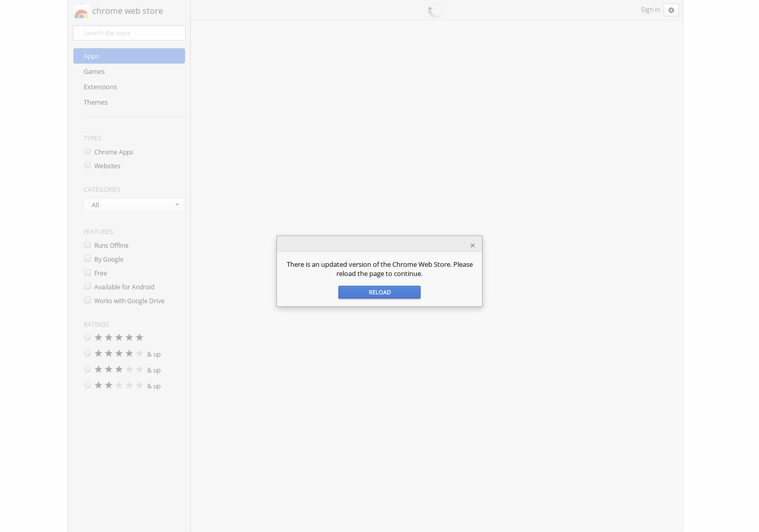This screenshot has width=759, height=532.
Task: Click the Sign in link
Action: pos(650,10)
